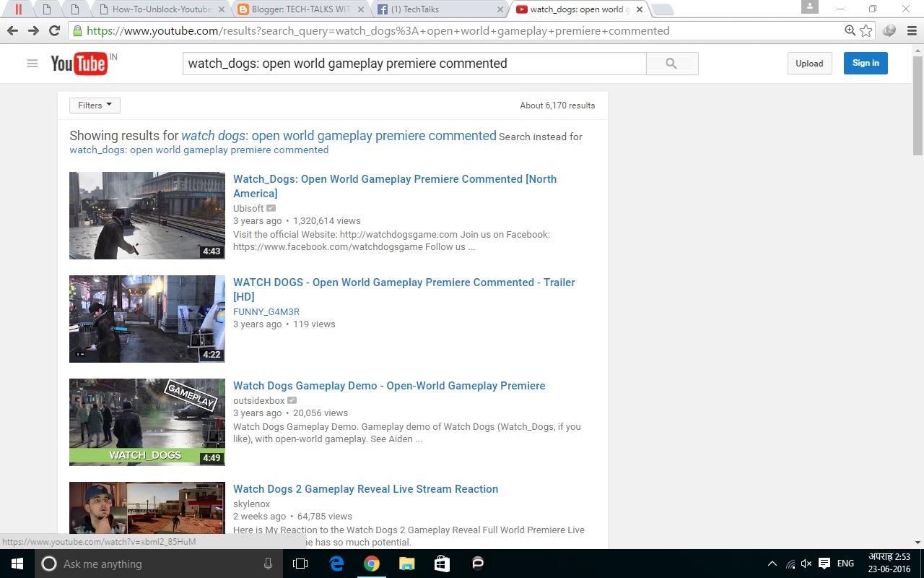This screenshot has width=924, height=578.
Task: Open the Windows Store taskbar icon
Action: click(442, 564)
